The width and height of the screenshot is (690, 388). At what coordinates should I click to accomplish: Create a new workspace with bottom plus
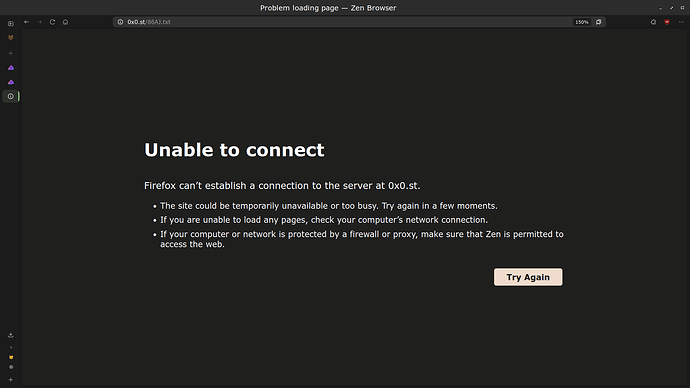(x=11, y=380)
